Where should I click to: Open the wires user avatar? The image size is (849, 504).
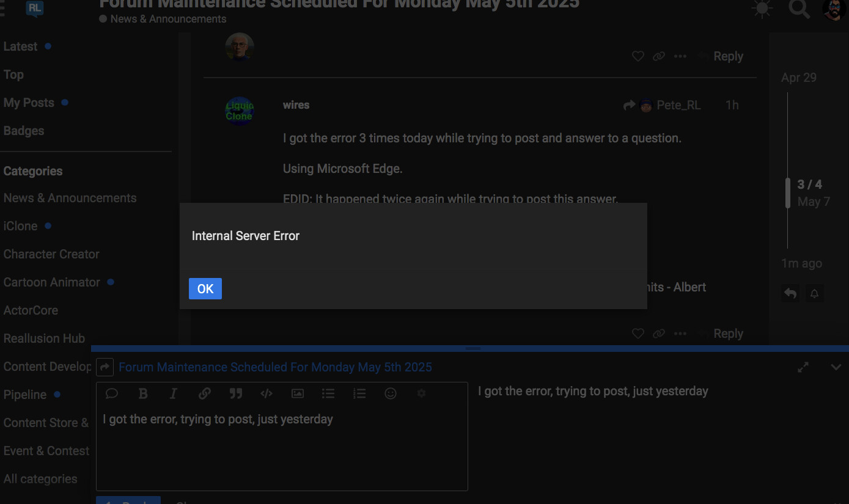click(240, 111)
